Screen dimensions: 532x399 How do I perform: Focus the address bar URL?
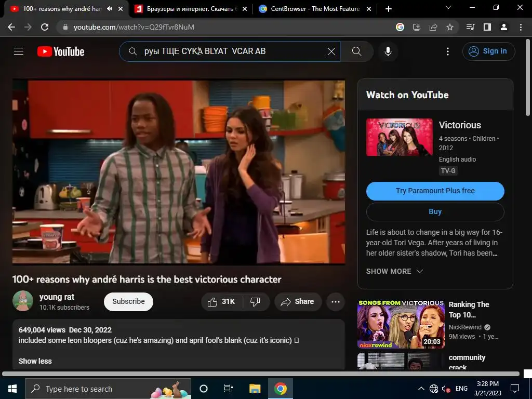[x=134, y=27]
